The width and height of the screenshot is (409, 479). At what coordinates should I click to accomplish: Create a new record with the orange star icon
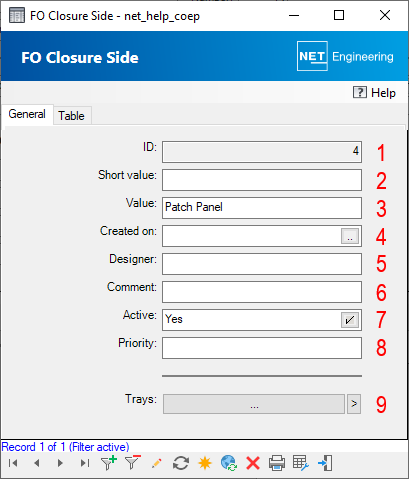point(205,463)
